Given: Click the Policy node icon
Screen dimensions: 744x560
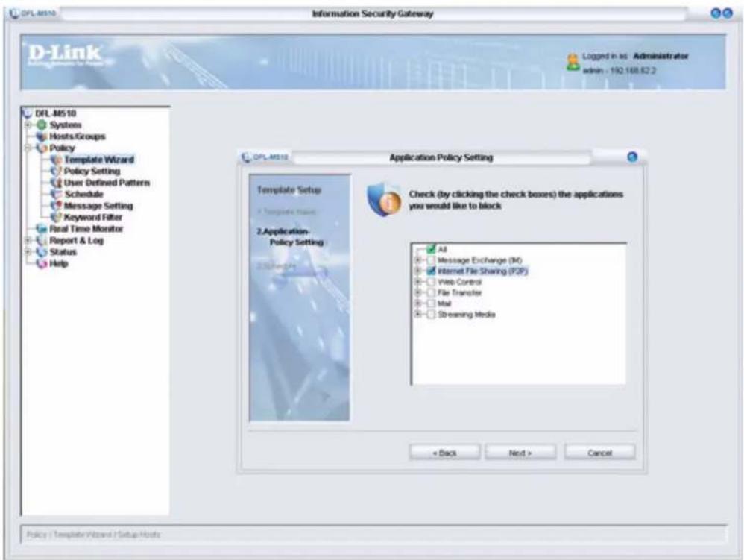Looking at the screenshot, I should tap(42, 148).
